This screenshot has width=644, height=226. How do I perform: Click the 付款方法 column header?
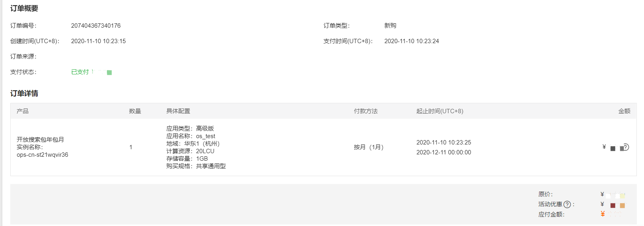point(366,111)
